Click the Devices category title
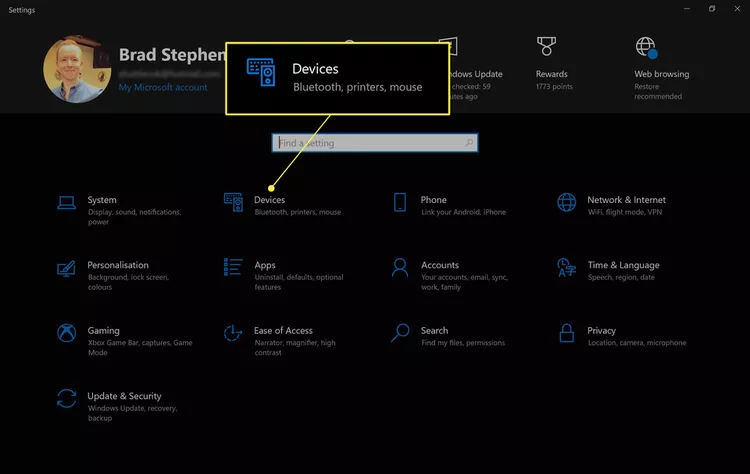The height and width of the screenshot is (474, 750). click(269, 200)
